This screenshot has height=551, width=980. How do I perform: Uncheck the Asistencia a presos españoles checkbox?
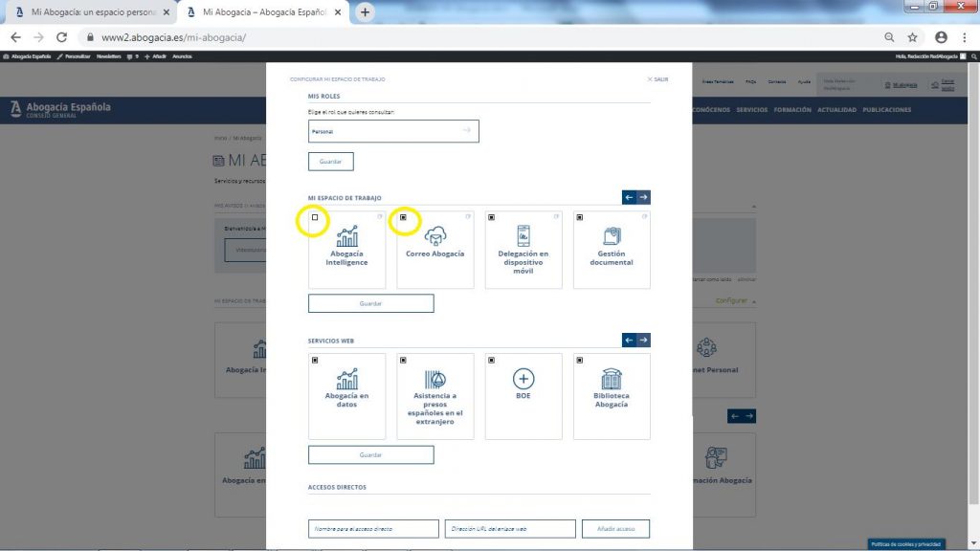coord(403,360)
